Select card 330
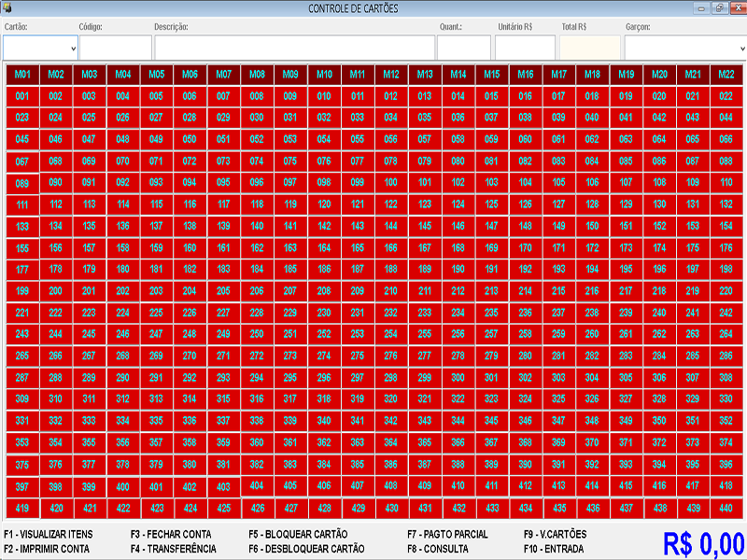Screen dimensions: 747x560 [726, 399]
